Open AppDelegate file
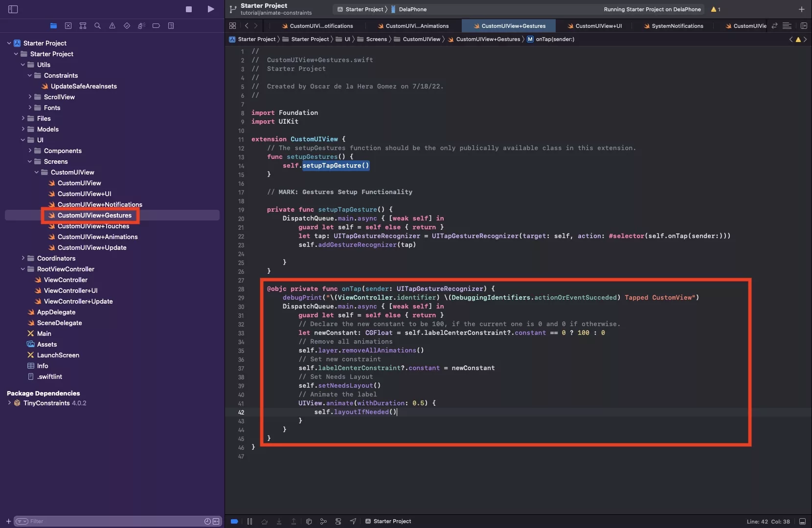 point(56,312)
